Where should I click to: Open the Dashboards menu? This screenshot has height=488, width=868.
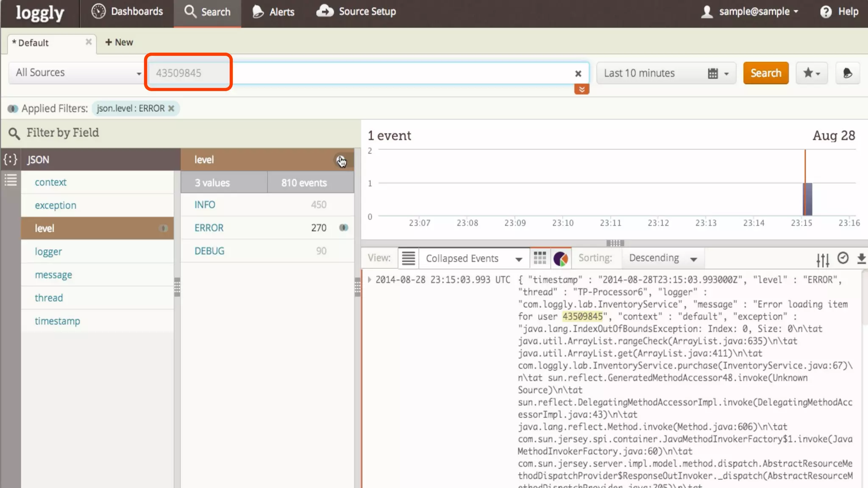127,12
